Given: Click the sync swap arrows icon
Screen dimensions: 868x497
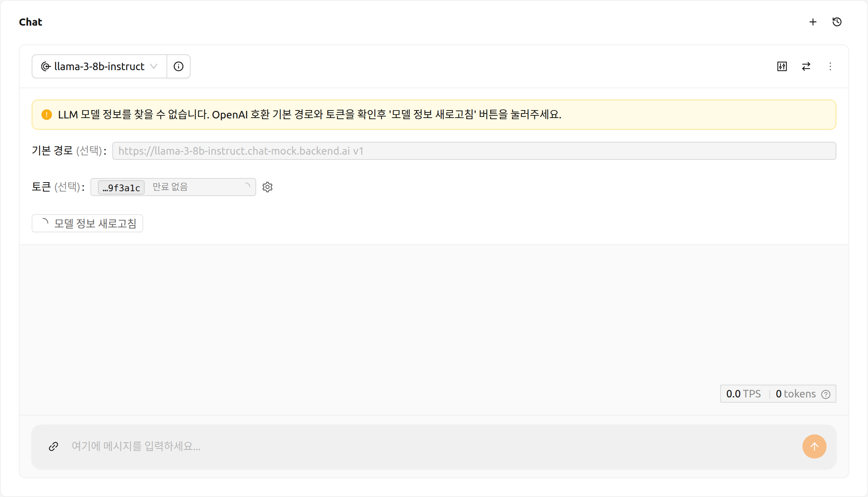Looking at the screenshot, I should [806, 66].
